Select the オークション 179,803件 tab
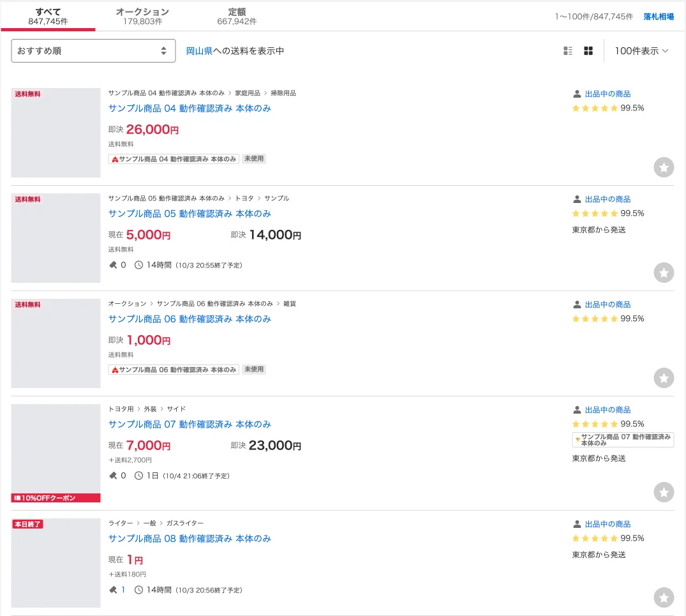The image size is (686, 616). point(143,16)
